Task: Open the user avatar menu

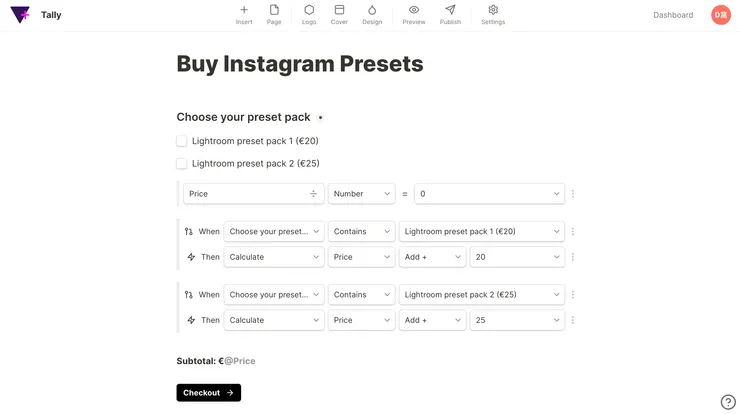Action: click(721, 15)
